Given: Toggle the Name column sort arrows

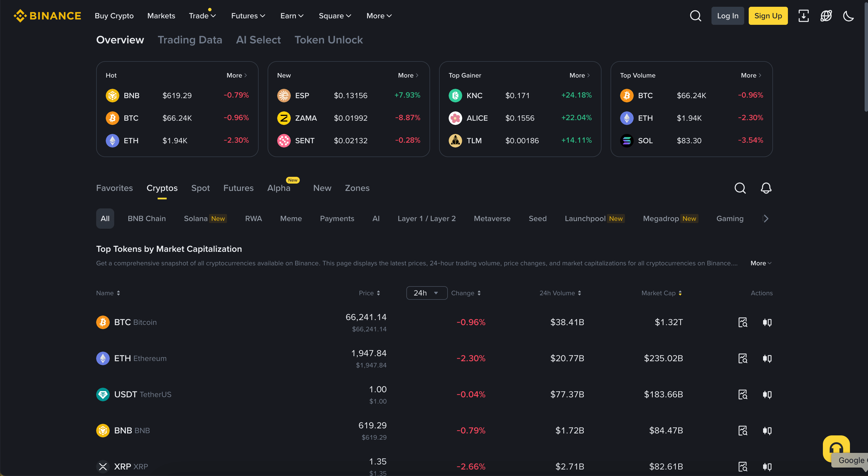Looking at the screenshot, I should point(119,293).
